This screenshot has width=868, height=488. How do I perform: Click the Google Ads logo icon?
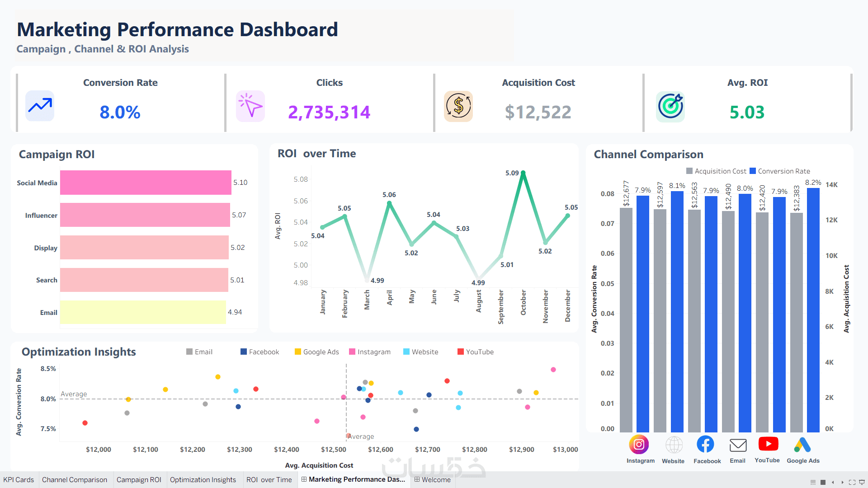point(802,445)
